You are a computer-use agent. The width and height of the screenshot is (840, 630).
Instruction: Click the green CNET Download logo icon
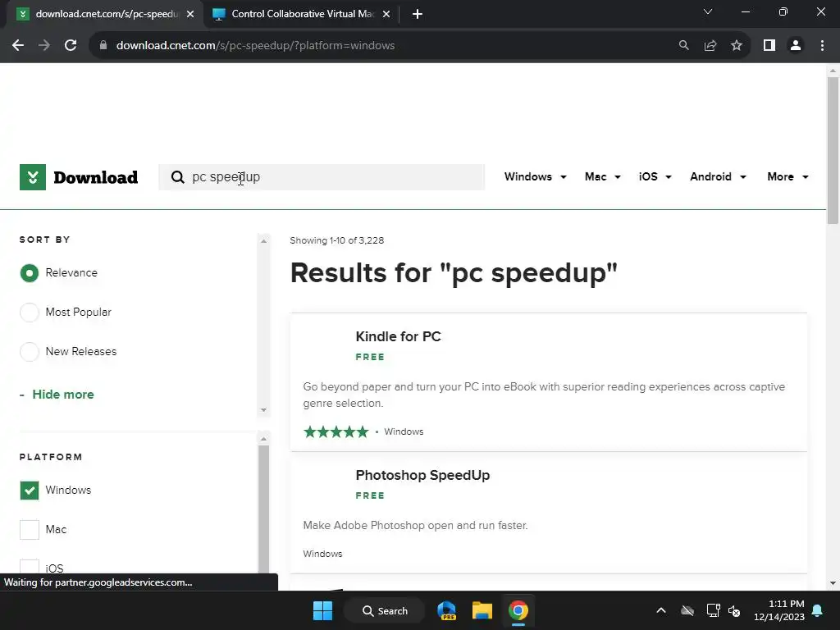[33, 177]
